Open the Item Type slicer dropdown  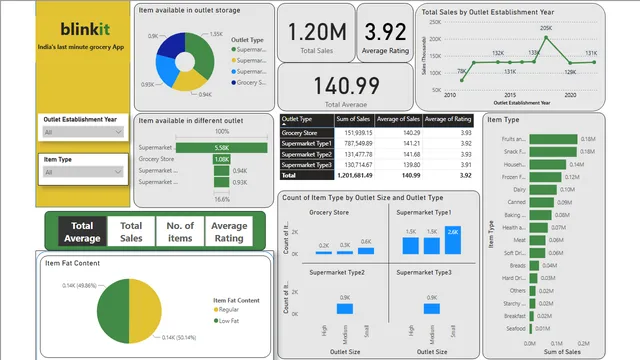(83, 172)
